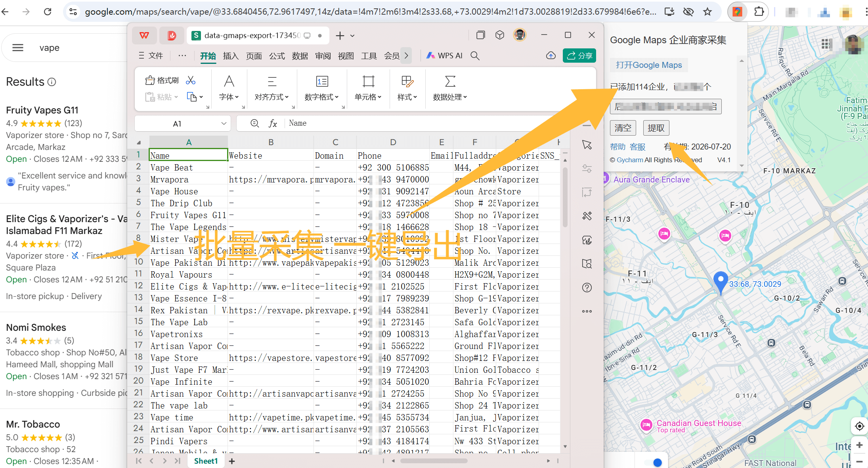Screen dimensions: 868x468
Task: Open the Sheet1 tab
Action: (x=206, y=461)
